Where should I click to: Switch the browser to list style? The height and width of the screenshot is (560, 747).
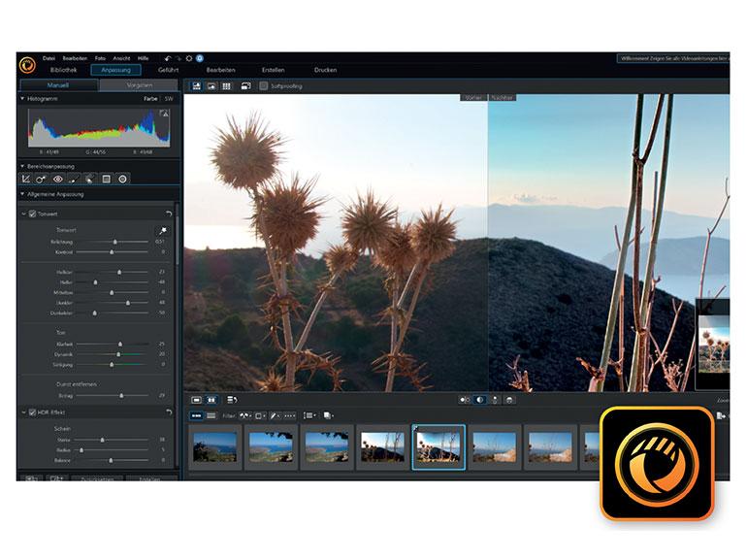(x=211, y=415)
